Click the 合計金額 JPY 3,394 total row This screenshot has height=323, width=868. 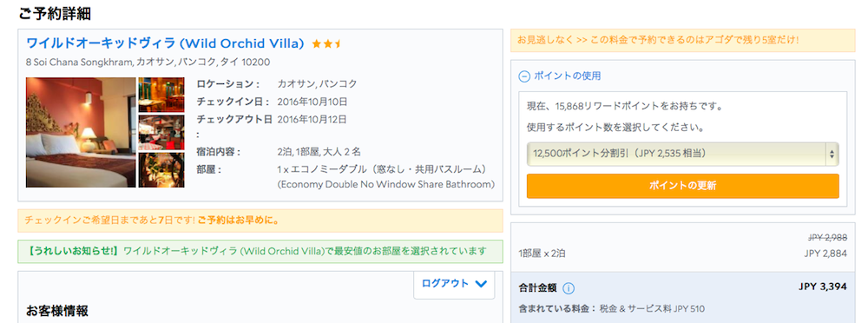point(682,288)
